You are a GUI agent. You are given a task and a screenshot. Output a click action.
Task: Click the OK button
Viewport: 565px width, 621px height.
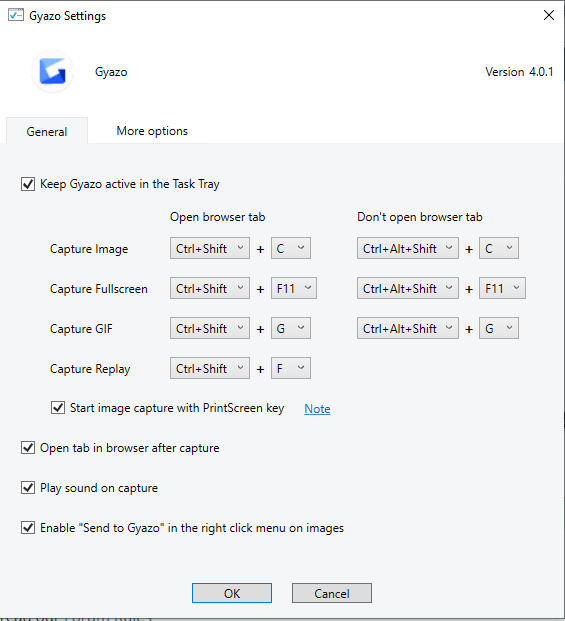(232, 593)
